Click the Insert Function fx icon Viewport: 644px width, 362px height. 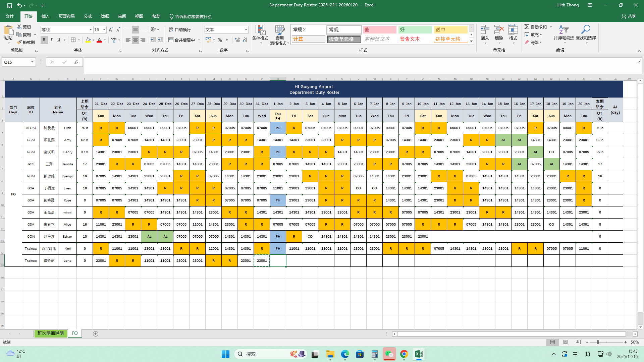[x=76, y=62]
